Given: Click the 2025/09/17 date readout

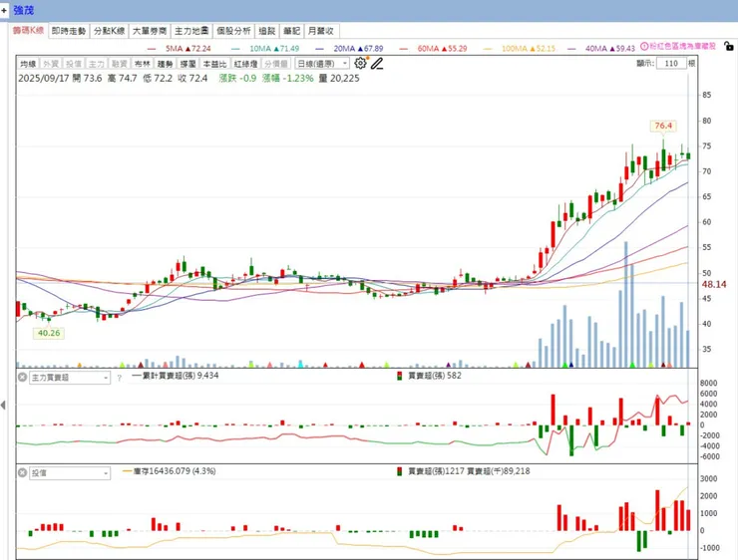Looking at the screenshot, I should pos(44,79).
